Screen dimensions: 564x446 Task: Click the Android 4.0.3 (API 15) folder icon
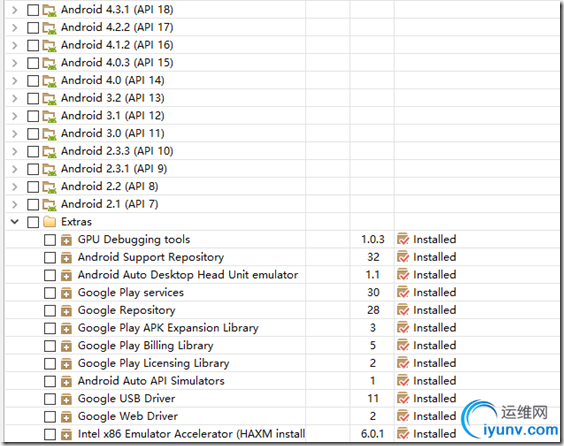click(x=49, y=63)
